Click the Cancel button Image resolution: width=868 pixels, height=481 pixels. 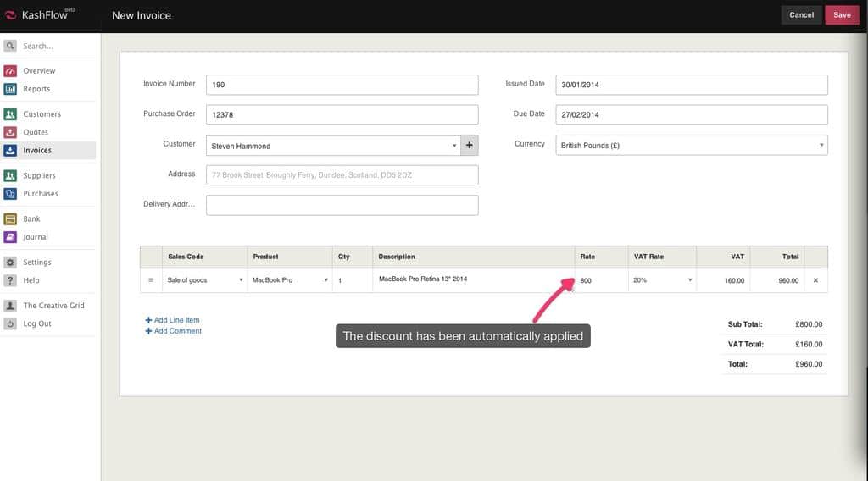801,15
